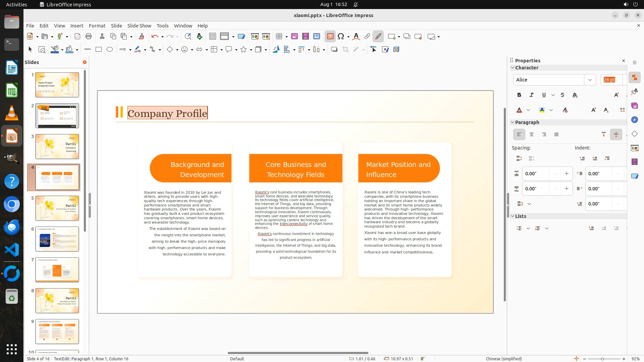Click the Crop Image tool icon
644x362 pixels.
[x=345, y=50]
